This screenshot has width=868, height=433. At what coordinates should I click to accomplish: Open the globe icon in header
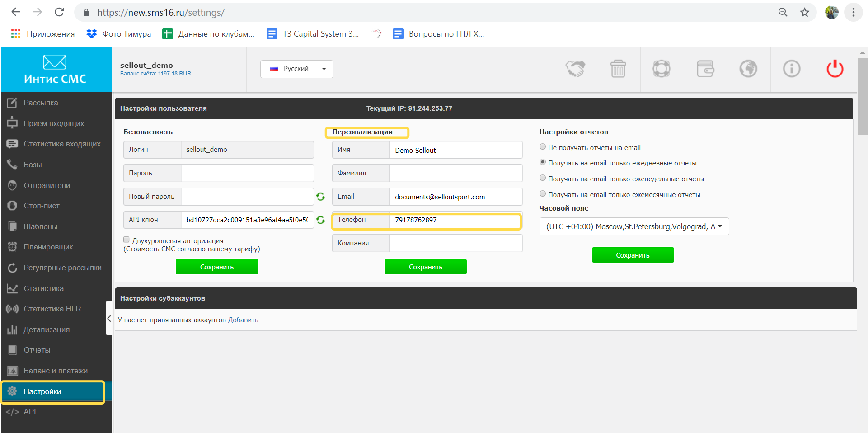pyautogui.click(x=748, y=69)
